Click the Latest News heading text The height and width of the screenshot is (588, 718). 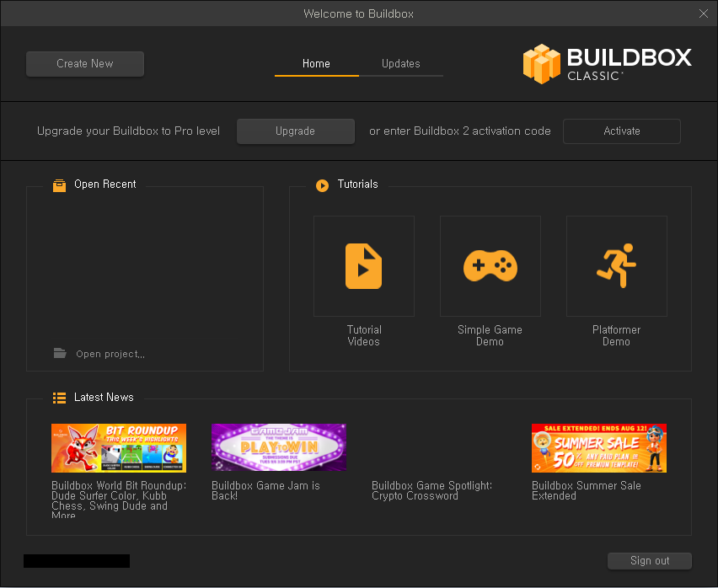(104, 397)
